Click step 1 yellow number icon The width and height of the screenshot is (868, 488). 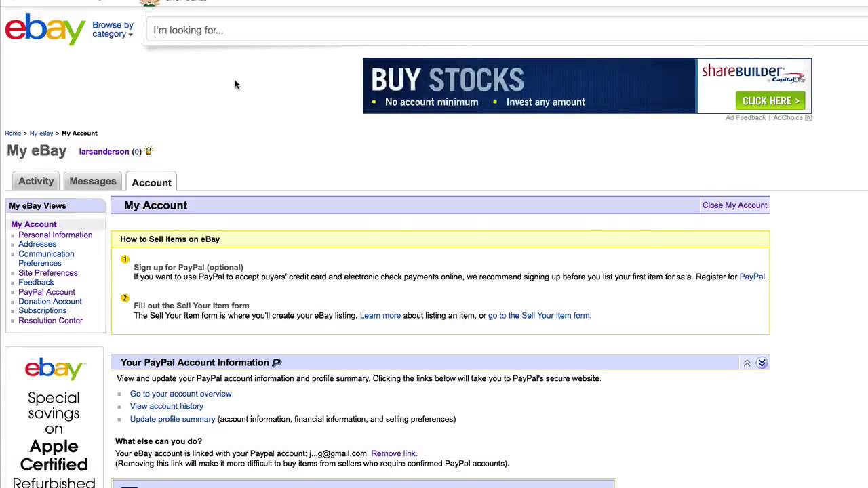click(x=125, y=259)
